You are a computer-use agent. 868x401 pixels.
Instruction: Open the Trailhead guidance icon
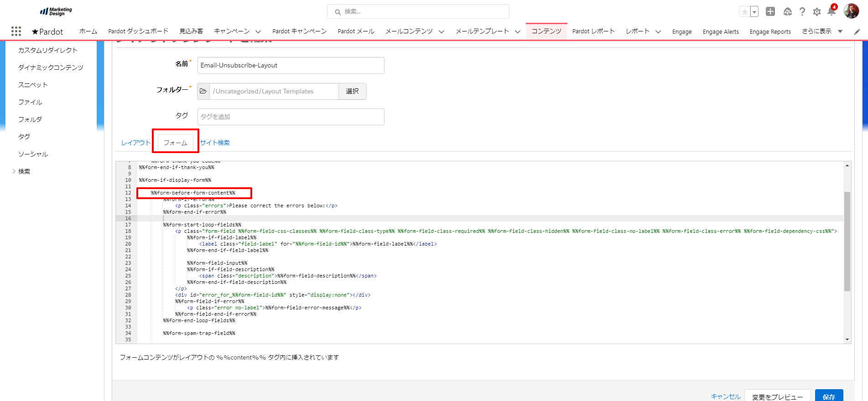coord(787,12)
